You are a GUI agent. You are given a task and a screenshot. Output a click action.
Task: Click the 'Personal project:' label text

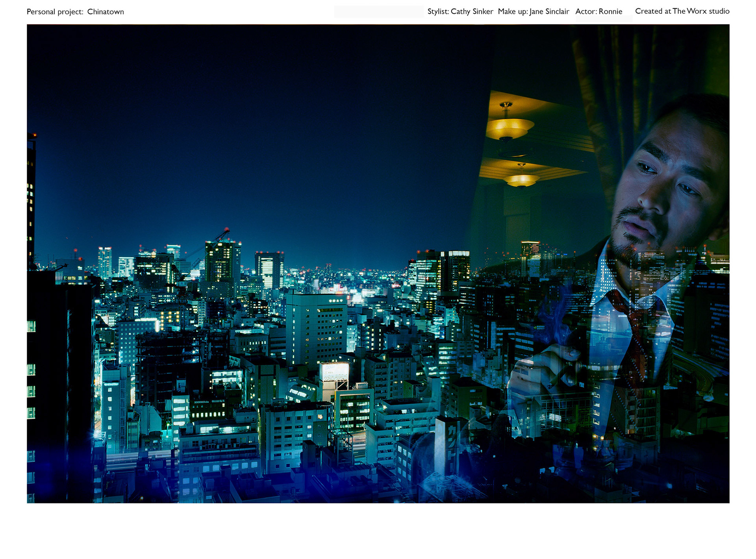(x=55, y=12)
